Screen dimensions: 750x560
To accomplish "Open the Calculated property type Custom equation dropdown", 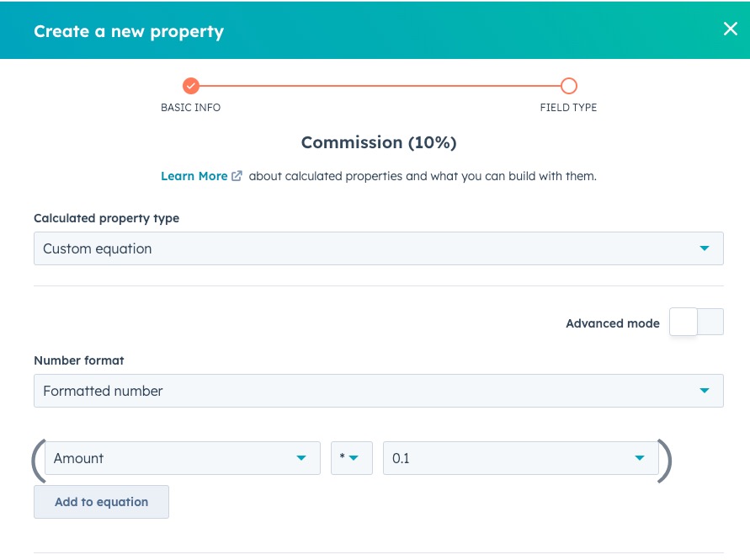I will 378,248.
